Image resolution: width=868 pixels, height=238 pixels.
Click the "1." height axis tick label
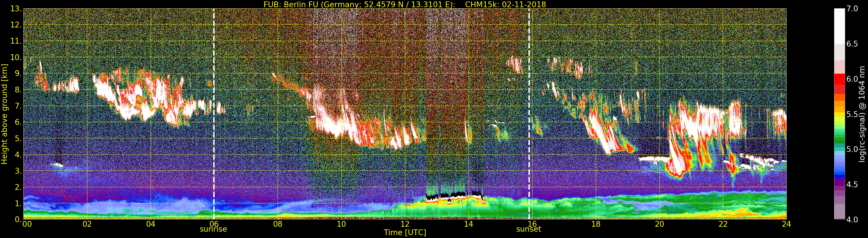[18, 203]
